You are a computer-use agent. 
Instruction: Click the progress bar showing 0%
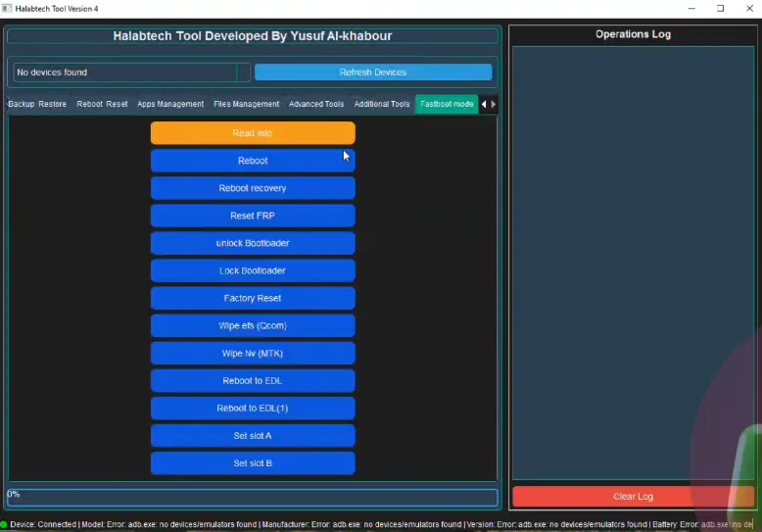coord(253,497)
